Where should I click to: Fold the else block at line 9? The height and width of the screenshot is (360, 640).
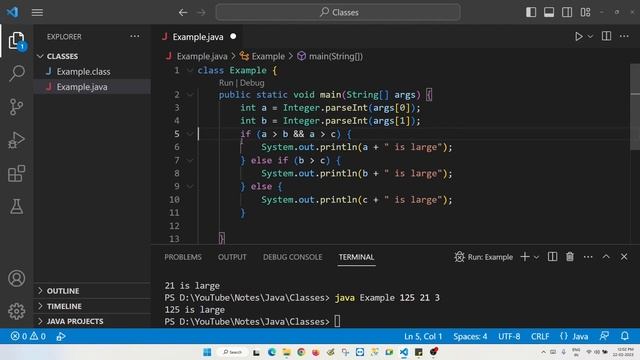190,187
